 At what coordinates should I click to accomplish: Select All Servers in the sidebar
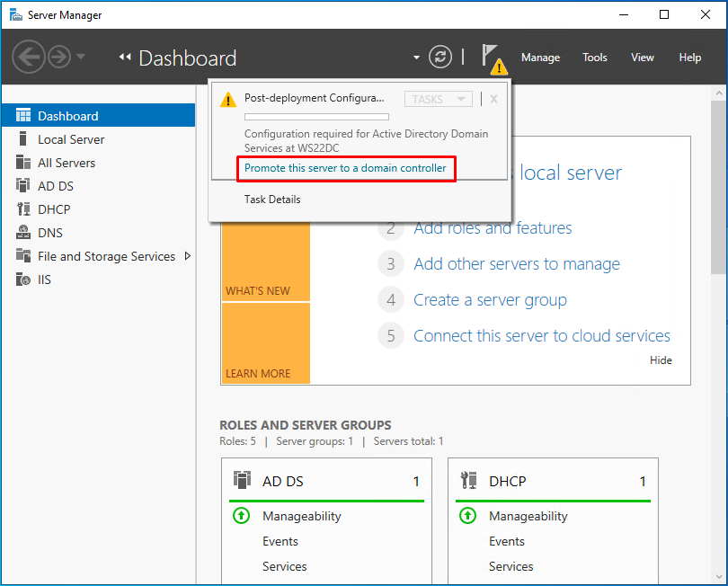99,163
